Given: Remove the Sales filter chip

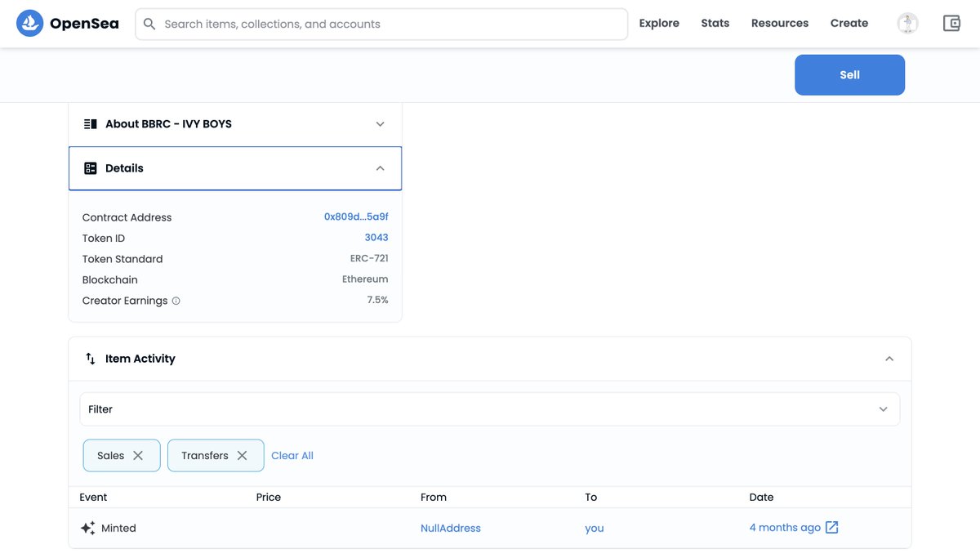Looking at the screenshot, I should click(138, 456).
